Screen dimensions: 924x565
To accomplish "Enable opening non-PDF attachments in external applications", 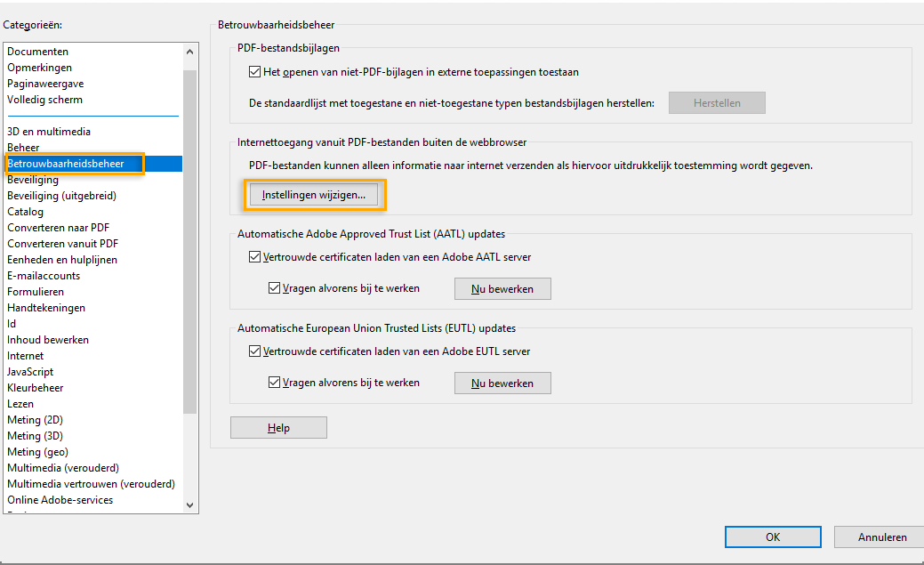I will point(255,72).
